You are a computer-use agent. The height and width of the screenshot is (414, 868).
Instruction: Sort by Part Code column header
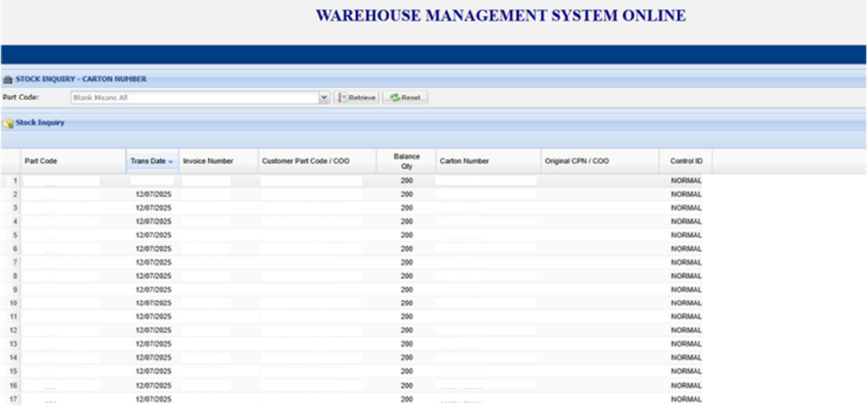[x=41, y=161]
